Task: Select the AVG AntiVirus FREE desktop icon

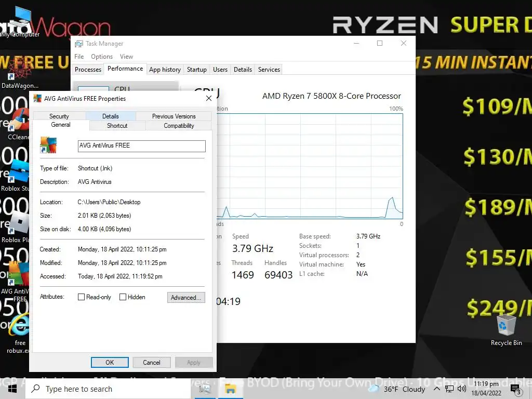Action: pos(16,282)
